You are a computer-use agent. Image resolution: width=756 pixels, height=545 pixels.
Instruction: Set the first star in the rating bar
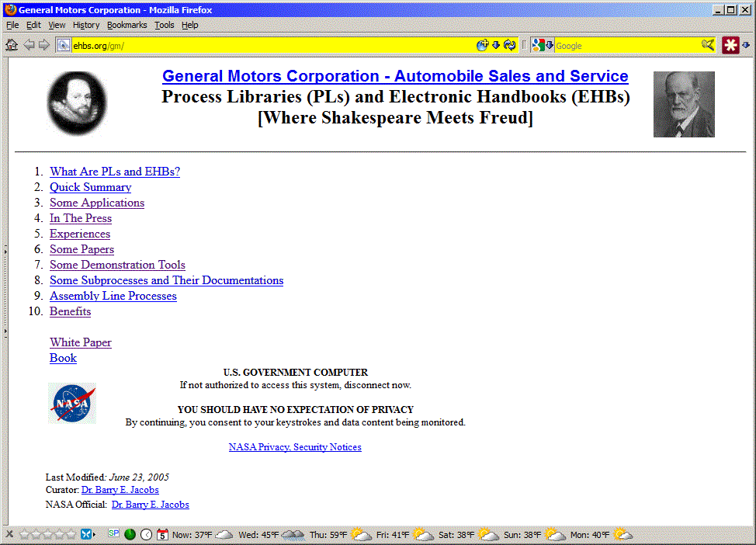click(25, 534)
